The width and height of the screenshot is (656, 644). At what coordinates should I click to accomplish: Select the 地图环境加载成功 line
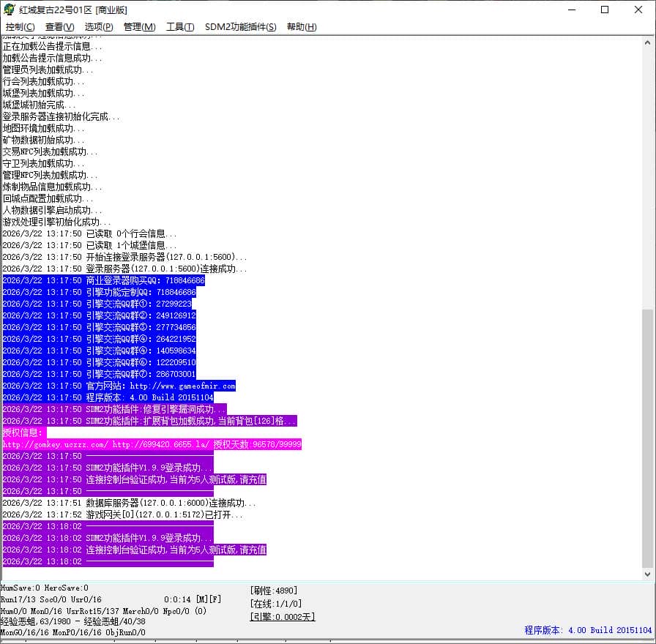click(x=43, y=128)
